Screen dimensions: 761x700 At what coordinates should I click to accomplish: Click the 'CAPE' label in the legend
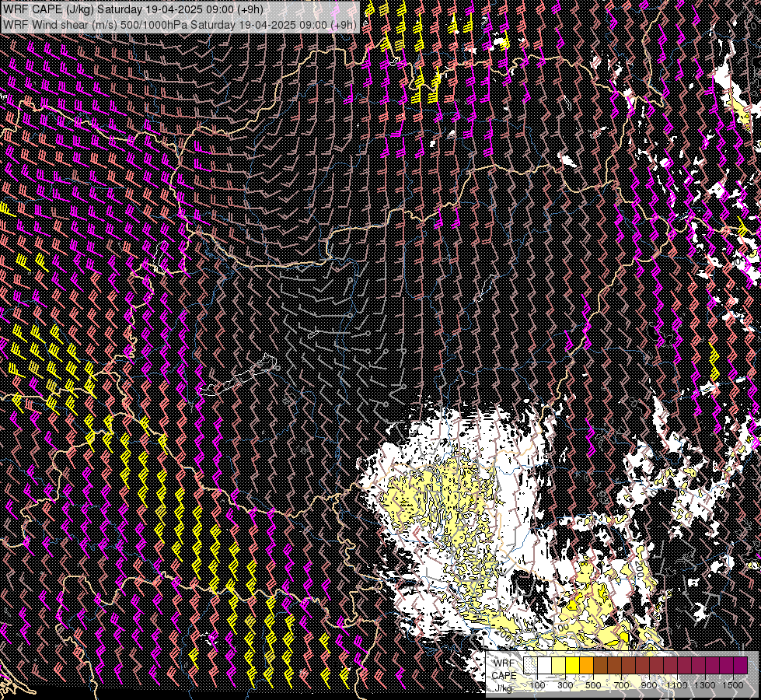pyautogui.click(x=504, y=675)
